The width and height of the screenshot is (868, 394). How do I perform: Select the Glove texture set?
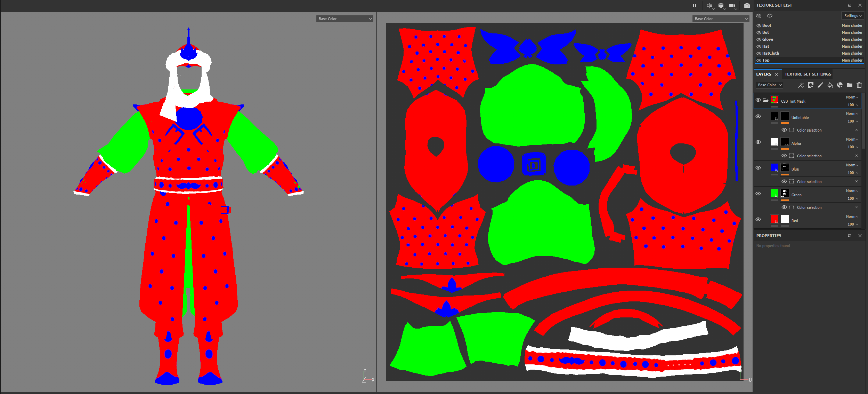[x=768, y=39]
